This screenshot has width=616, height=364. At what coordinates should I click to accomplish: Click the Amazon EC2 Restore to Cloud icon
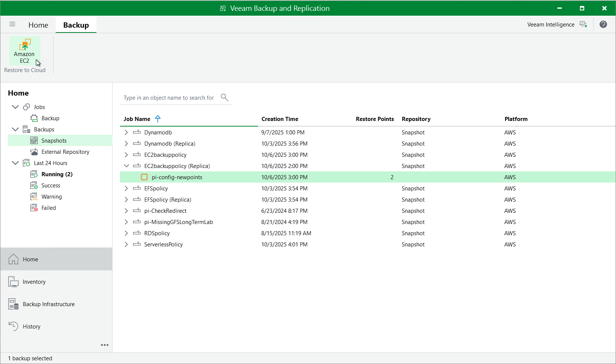[x=24, y=50]
